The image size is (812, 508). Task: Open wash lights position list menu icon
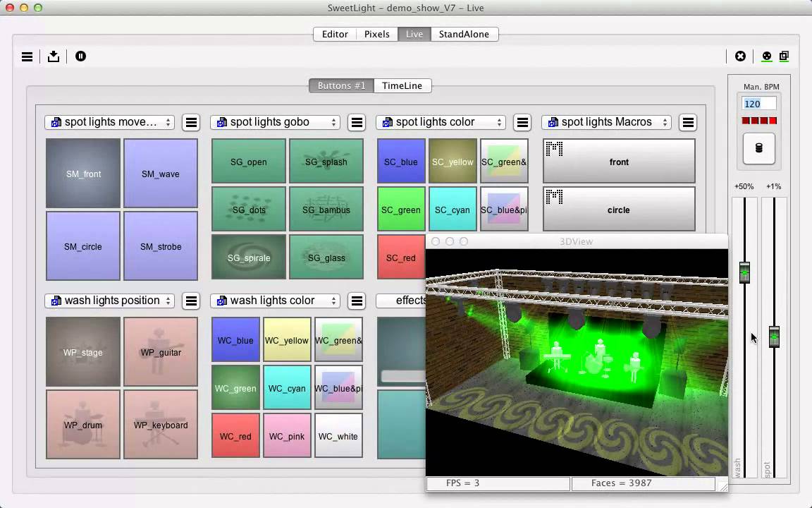191,301
